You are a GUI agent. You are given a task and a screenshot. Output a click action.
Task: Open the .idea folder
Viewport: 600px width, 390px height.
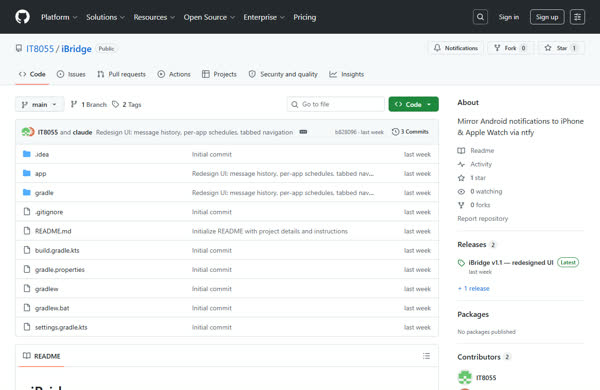[x=42, y=154]
